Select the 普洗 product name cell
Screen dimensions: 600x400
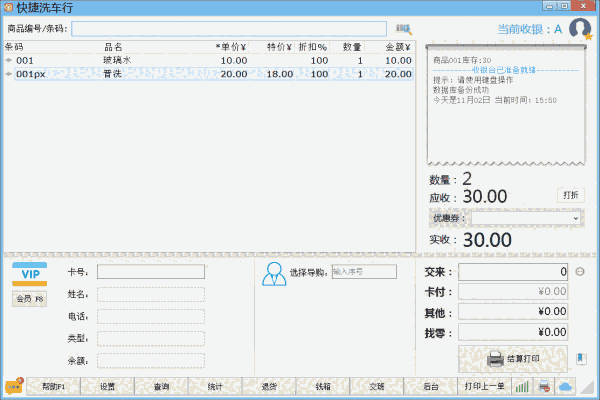pyautogui.click(x=112, y=73)
